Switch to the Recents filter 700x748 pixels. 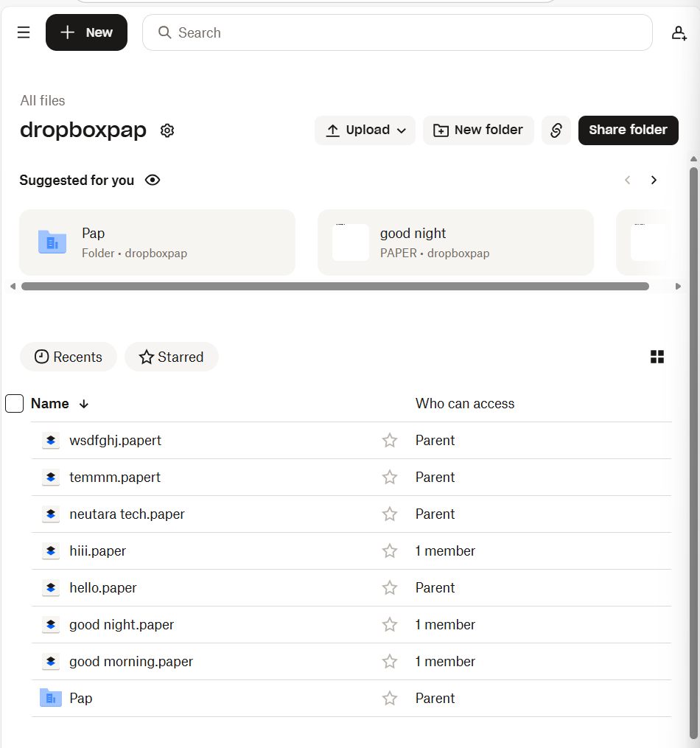point(68,357)
